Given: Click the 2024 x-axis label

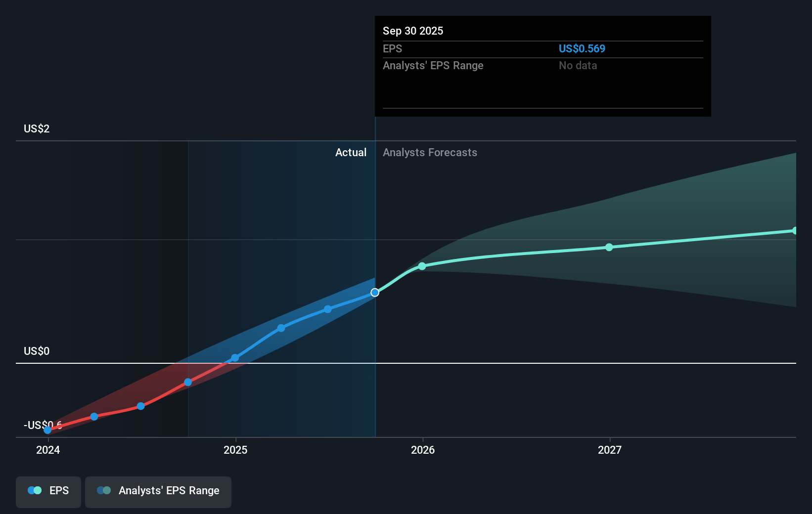Looking at the screenshot, I should click(48, 450).
